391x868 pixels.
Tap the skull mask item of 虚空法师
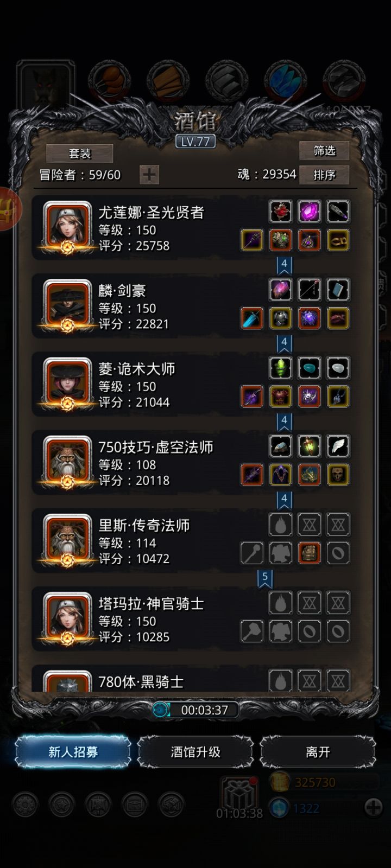338,475
